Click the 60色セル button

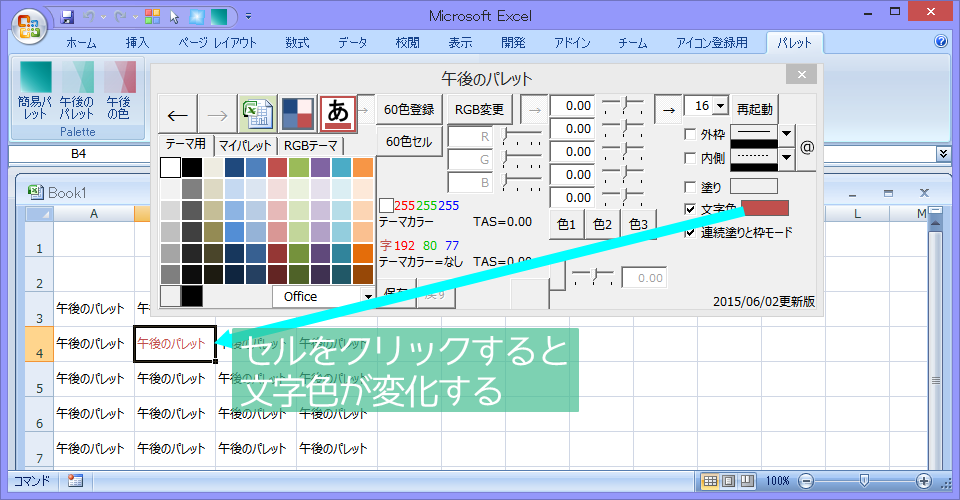(x=409, y=141)
